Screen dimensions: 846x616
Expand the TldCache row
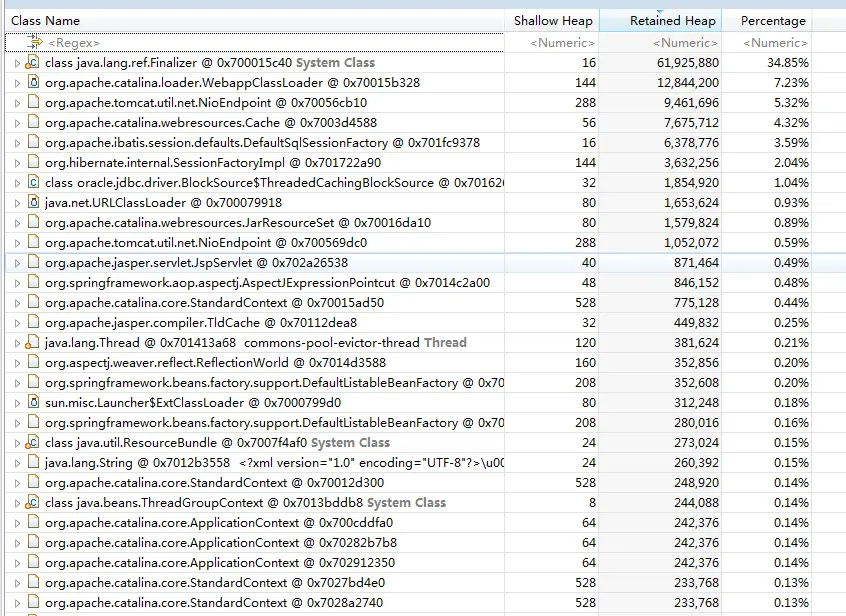(17, 323)
